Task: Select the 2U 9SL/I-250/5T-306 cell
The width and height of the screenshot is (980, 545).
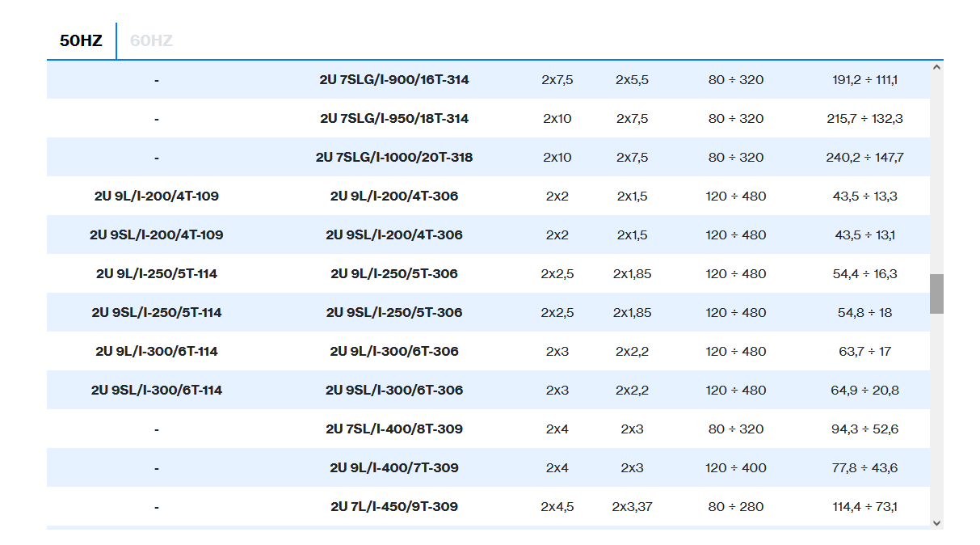Action: 393,313
